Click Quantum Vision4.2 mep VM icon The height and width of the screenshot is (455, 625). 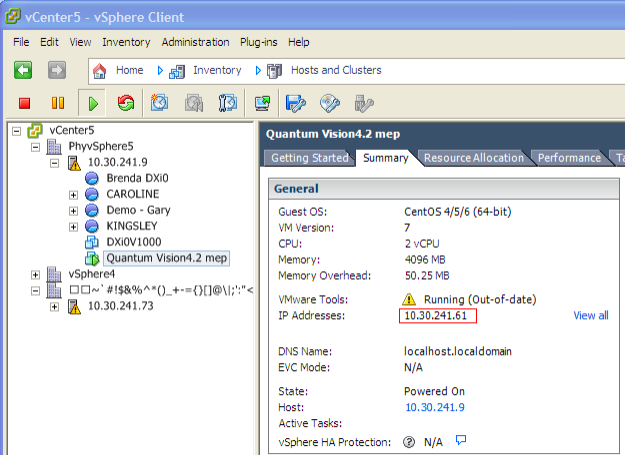[x=92, y=258]
